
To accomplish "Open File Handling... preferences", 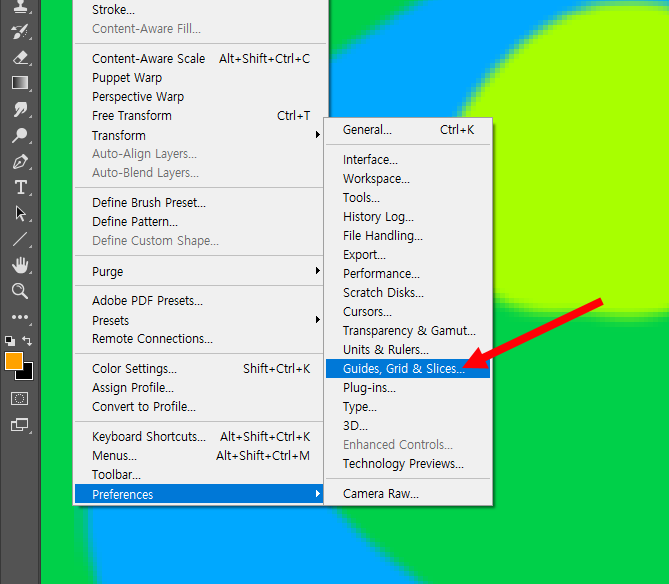I will (408, 235).
